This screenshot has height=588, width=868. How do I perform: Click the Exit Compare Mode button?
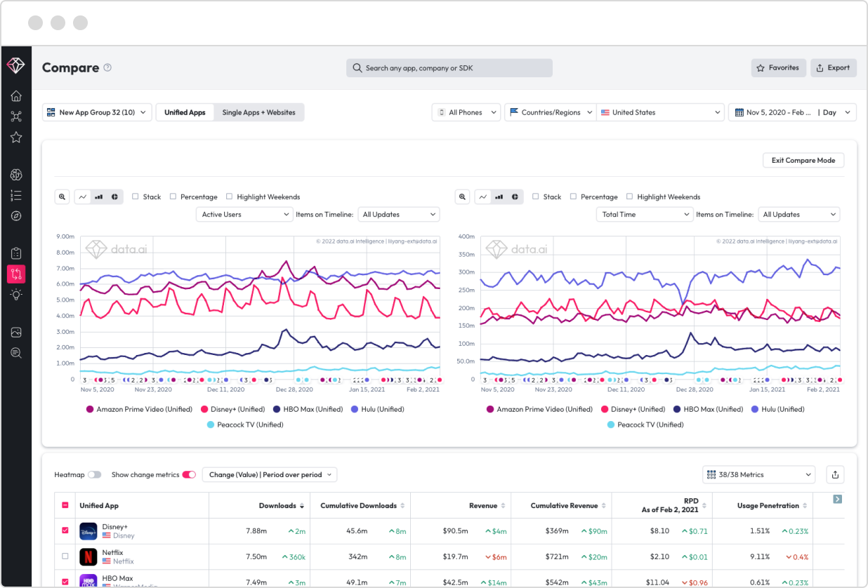(803, 161)
